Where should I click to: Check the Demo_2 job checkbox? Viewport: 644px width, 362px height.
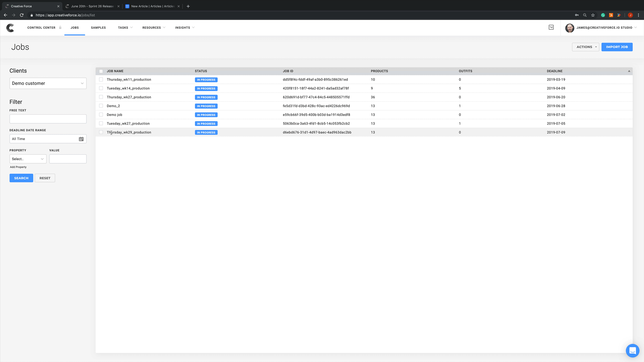point(101,106)
